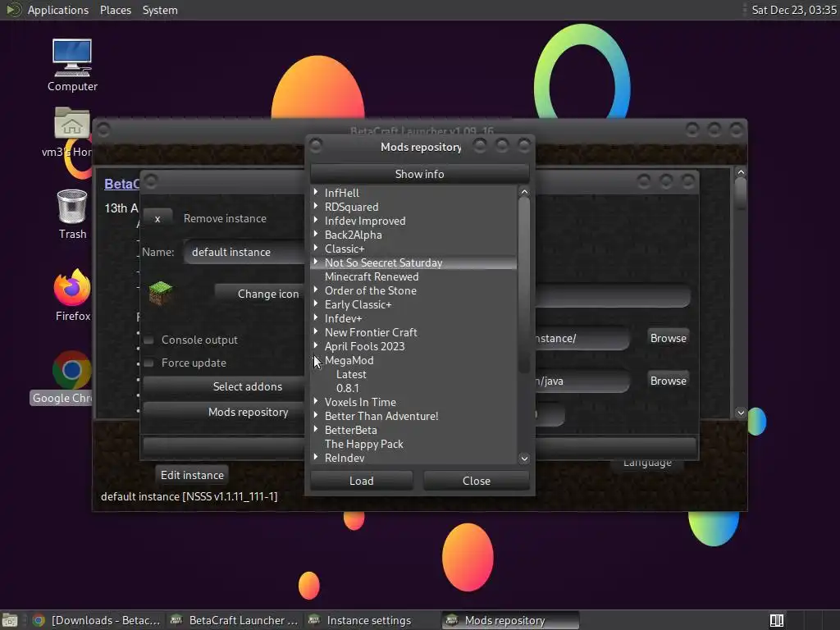Expand the Infdev+ entry
The image size is (840, 630).
point(316,317)
